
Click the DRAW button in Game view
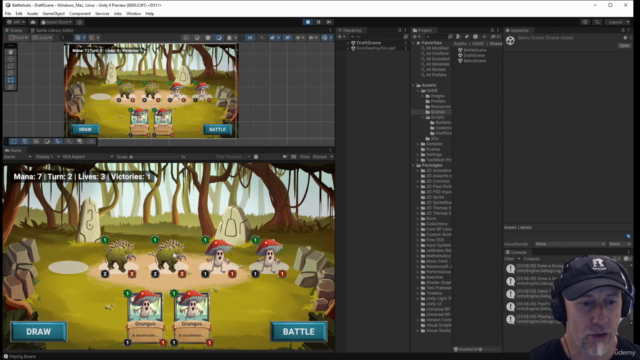(39, 331)
